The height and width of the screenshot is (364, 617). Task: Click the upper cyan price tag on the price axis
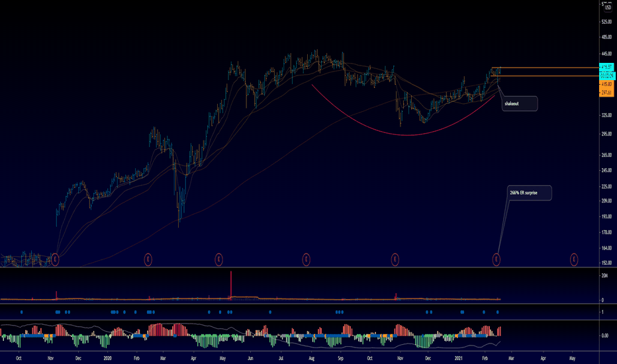tap(606, 66)
